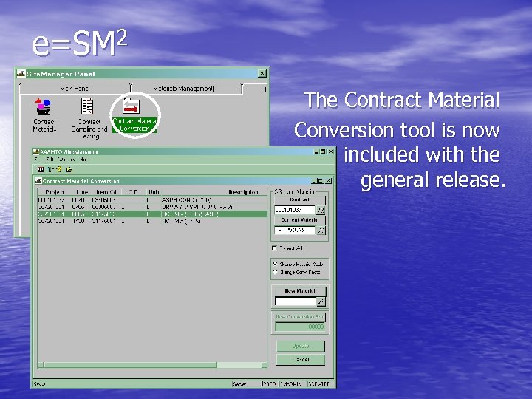Toggle the Select All checkbox
Image resolution: width=532 pixels, height=399 pixels.
point(274,248)
